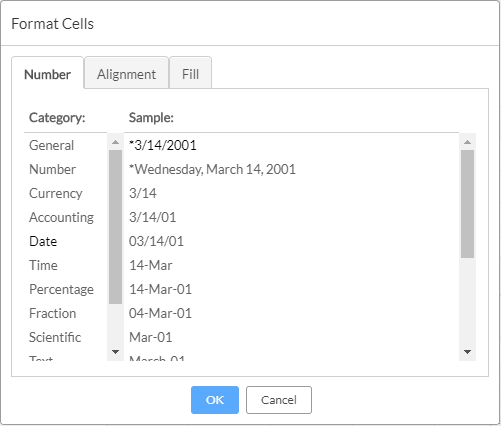Screen dimensions: 501x426
Task: Switch to the Alignment tab
Action: 126,74
